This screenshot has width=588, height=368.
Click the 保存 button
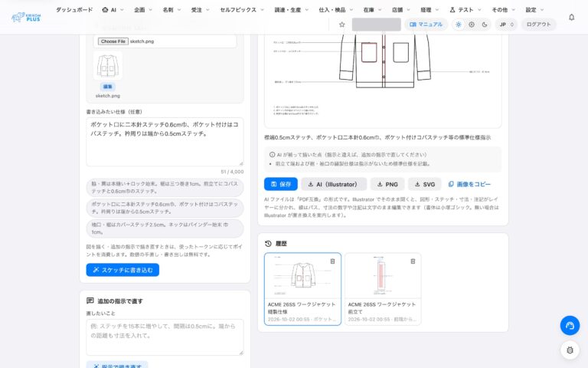point(281,184)
